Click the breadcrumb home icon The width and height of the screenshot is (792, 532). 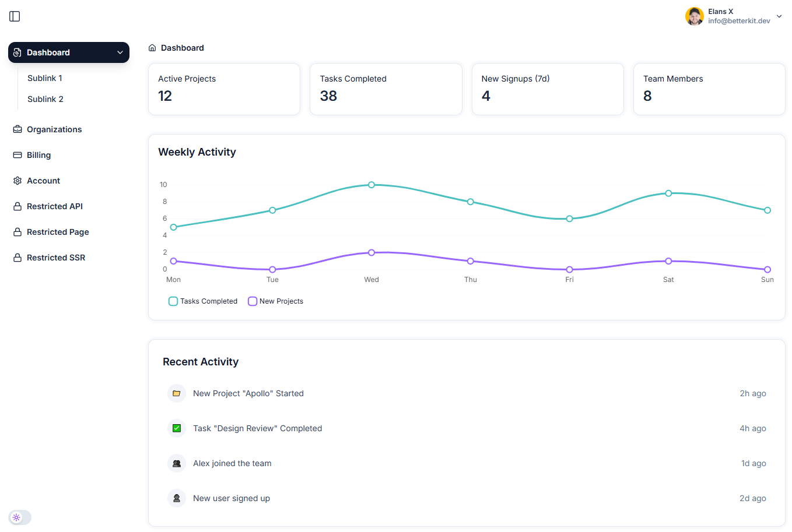tap(152, 48)
